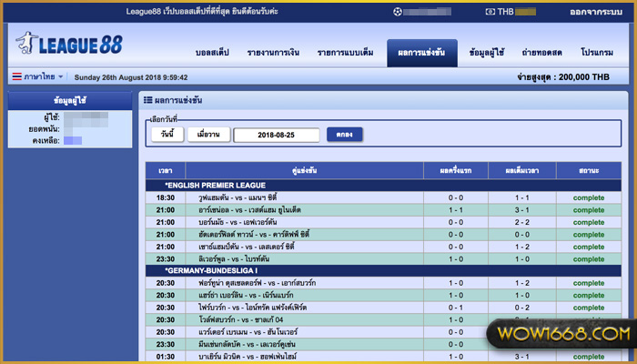
Task: Click the soccer ball icon in top bar
Action: click(x=398, y=12)
